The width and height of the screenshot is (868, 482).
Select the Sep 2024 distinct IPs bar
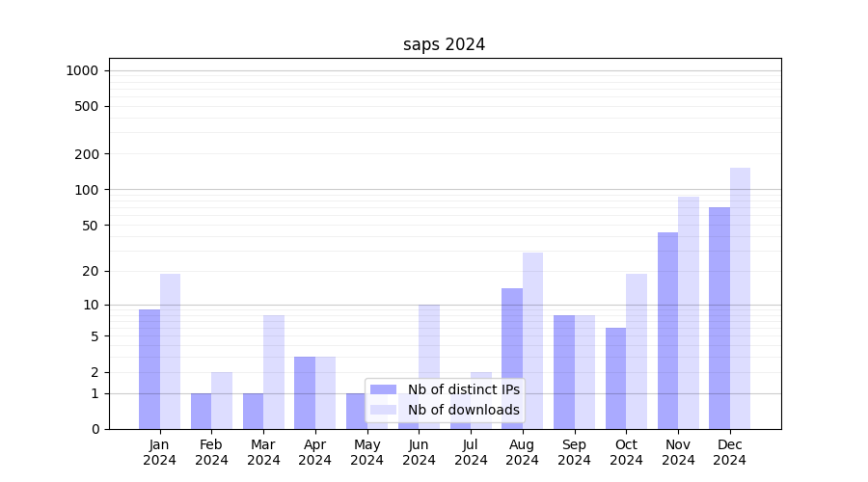click(564, 372)
